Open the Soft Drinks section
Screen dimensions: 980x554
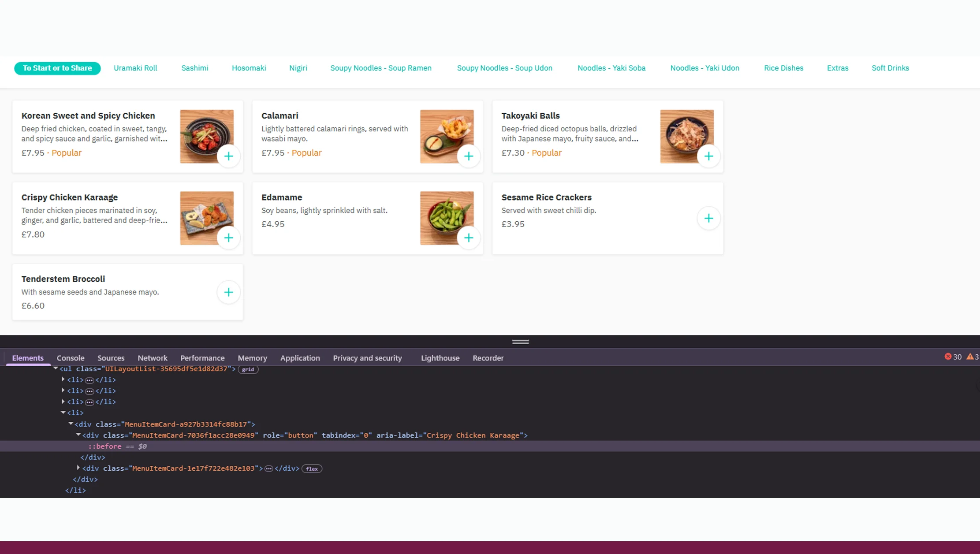890,68
